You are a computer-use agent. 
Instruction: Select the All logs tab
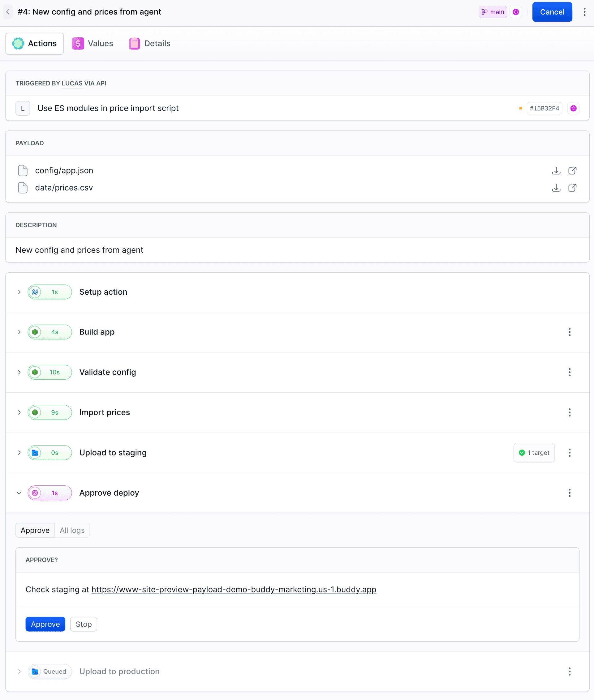tap(72, 530)
